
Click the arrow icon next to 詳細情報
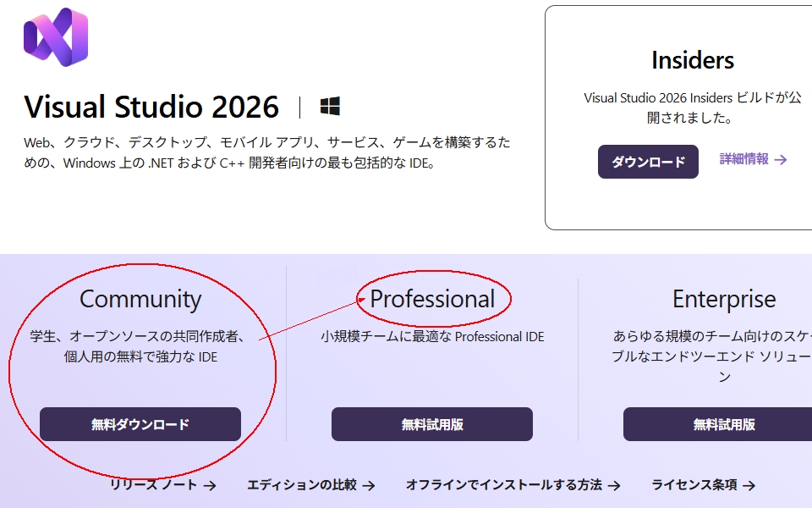[x=781, y=159]
